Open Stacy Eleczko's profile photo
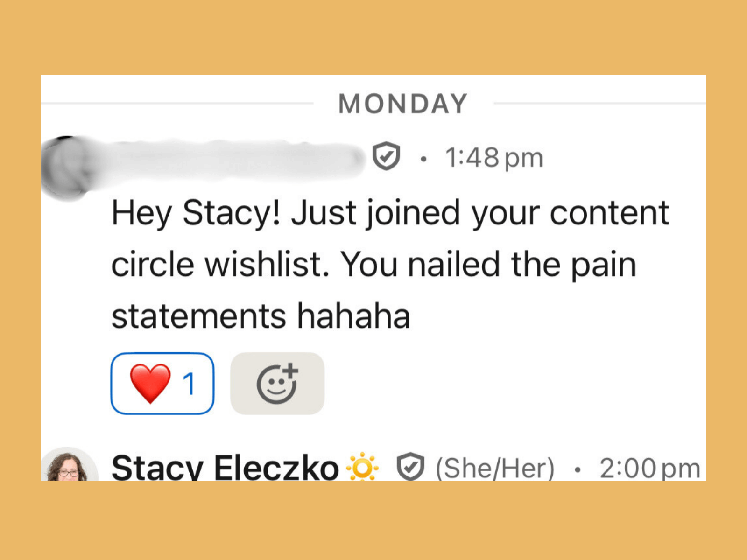The width and height of the screenshot is (747, 560). [69, 467]
